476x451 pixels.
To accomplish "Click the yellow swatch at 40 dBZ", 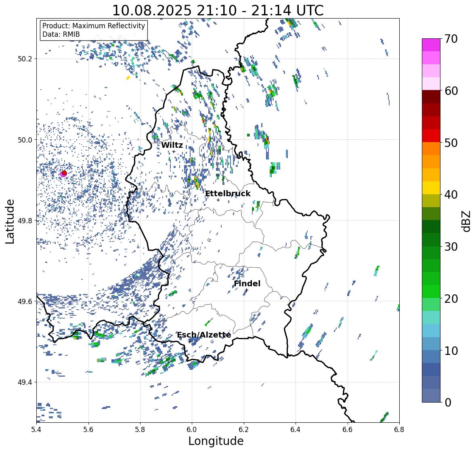I will tap(431, 188).
